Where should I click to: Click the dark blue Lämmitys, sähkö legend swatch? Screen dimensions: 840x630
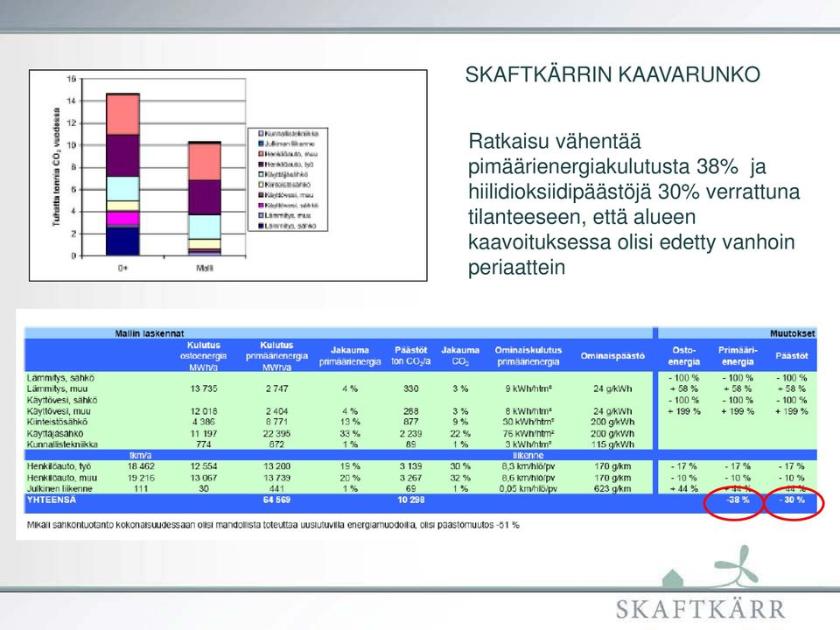click(x=261, y=226)
